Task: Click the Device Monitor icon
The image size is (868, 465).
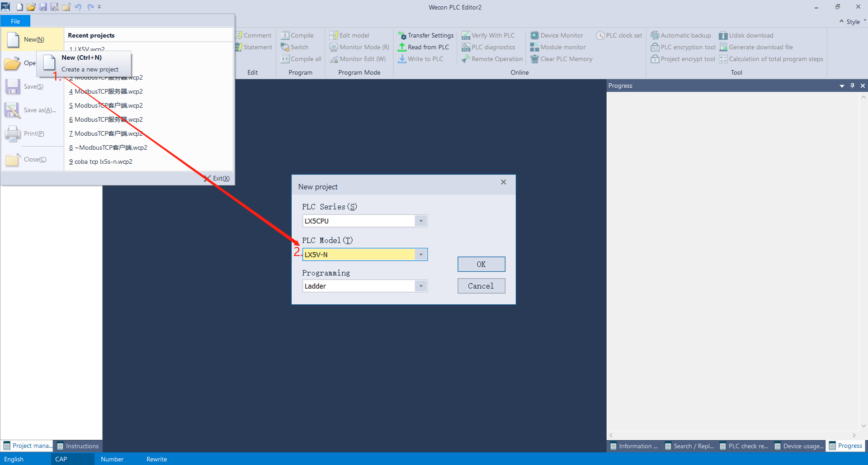Action: pos(534,35)
